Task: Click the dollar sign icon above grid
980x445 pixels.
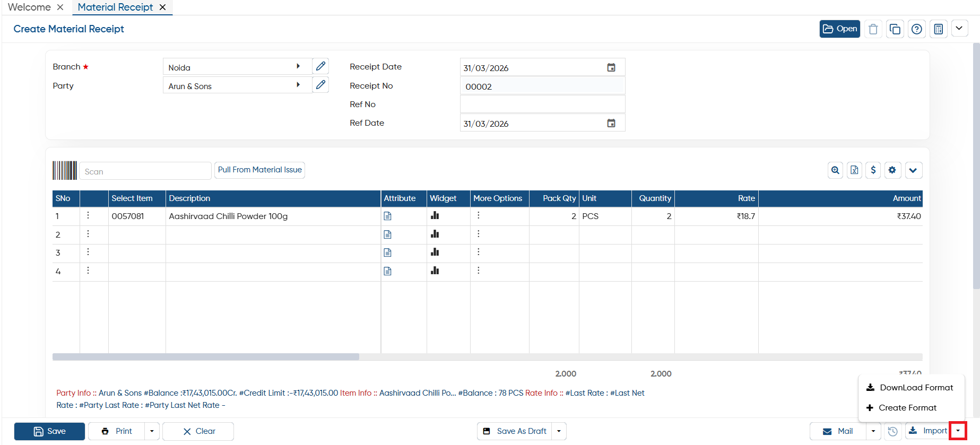Action: (873, 170)
